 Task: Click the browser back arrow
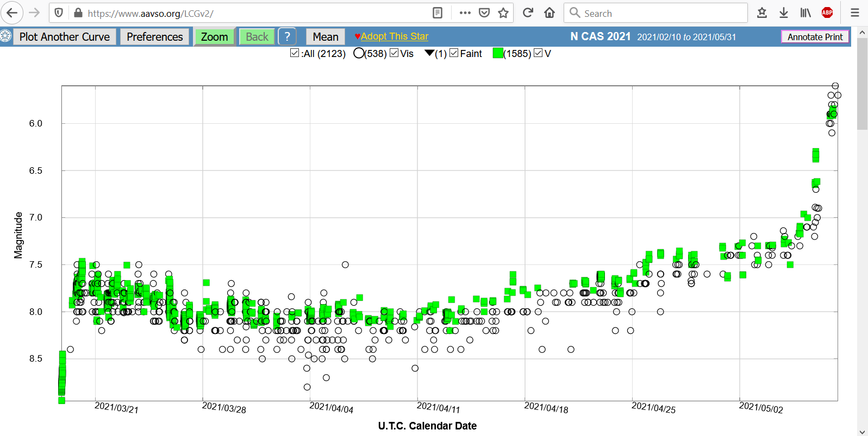12,13
